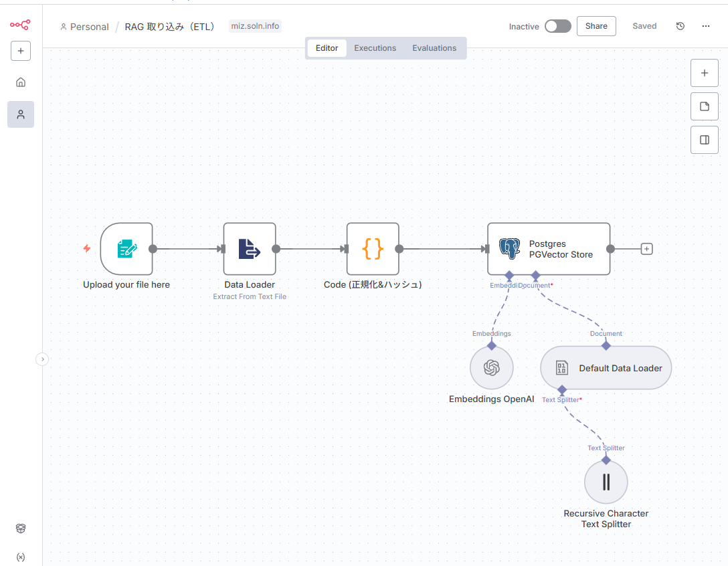The image size is (728, 566).
Task: Open the variables icon at sidebar bottom
Action: [x=21, y=557]
